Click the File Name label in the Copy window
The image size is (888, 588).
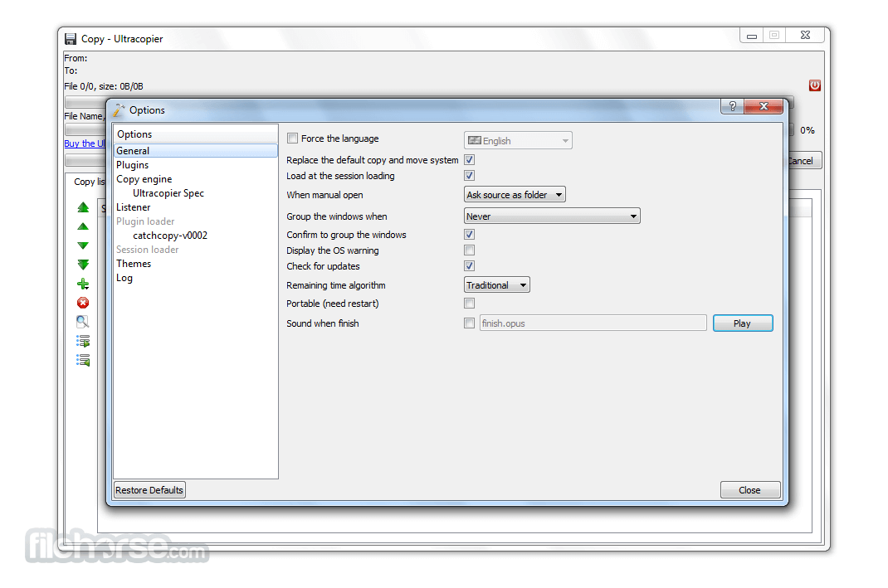coord(83,116)
